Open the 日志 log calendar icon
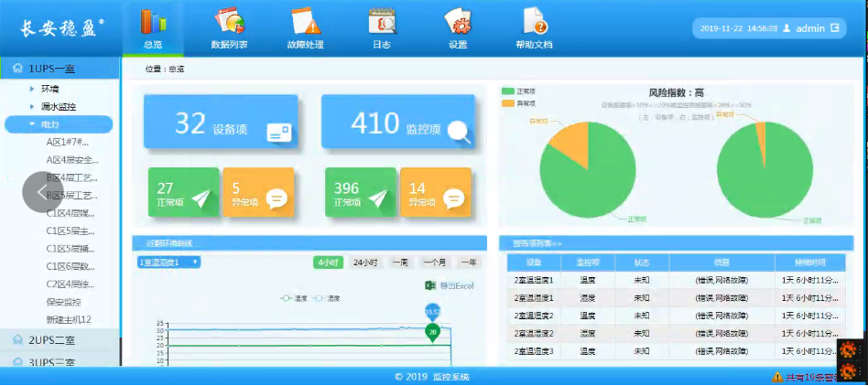868x386 pixels. pos(382,21)
